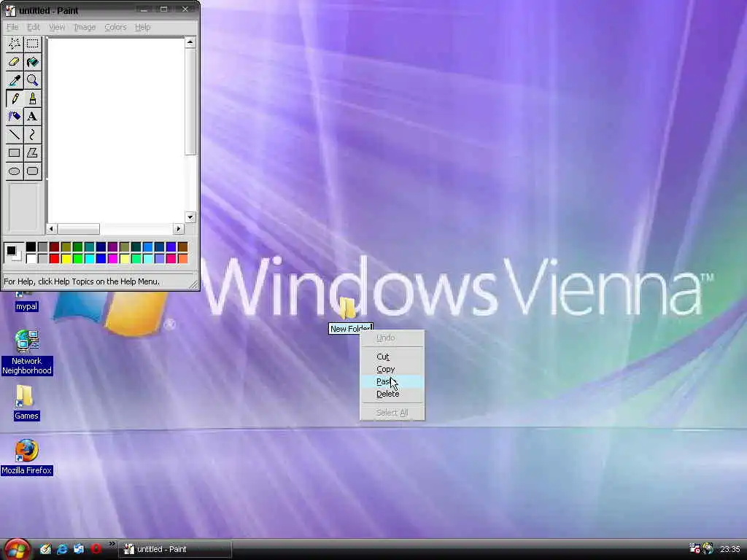
Task: Click the Paint horizontal scrollbar thumb
Action: [79, 228]
